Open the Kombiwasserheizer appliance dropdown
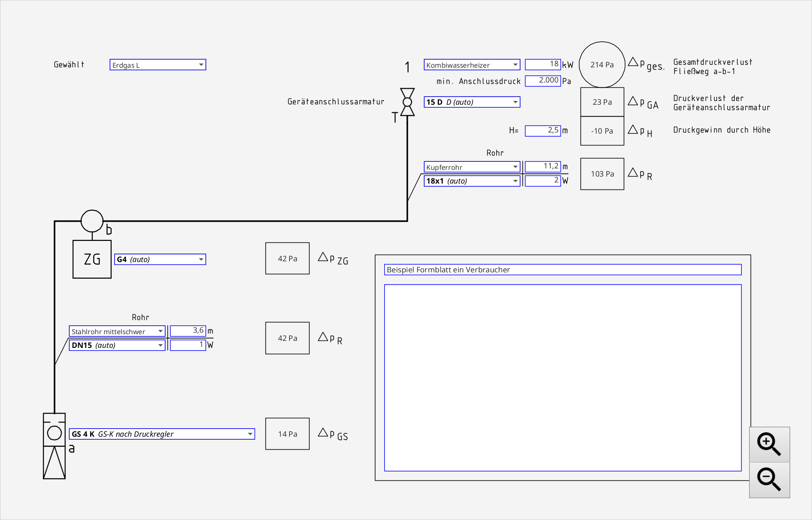The image size is (812, 520). click(x=472, y=65)
